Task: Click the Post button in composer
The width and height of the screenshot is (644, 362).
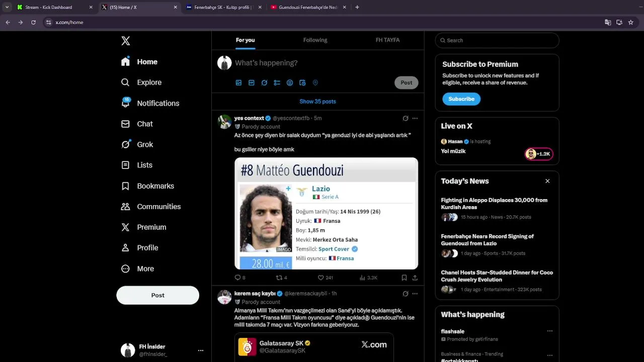Action: point(407,83)
